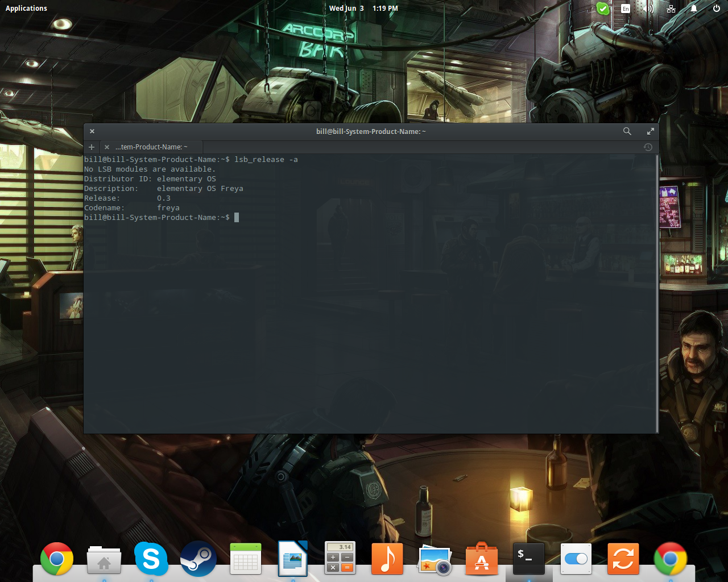This screenshot has width=728, height=582.
Task: Click the 'No LSB modules are available.' line
Action: point(150,169)
